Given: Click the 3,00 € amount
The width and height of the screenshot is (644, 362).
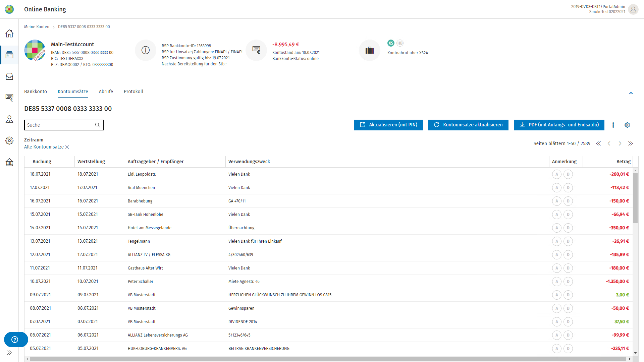Looking at the screenshot, I should [622, 295].
